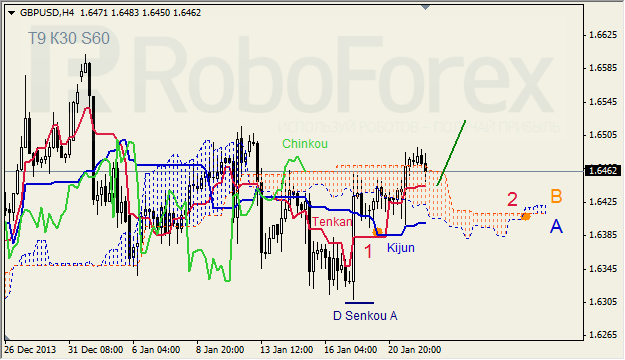Select the red number 2 label
The height and width of the screenshot is (360, 625).
[x=512, y=199]
